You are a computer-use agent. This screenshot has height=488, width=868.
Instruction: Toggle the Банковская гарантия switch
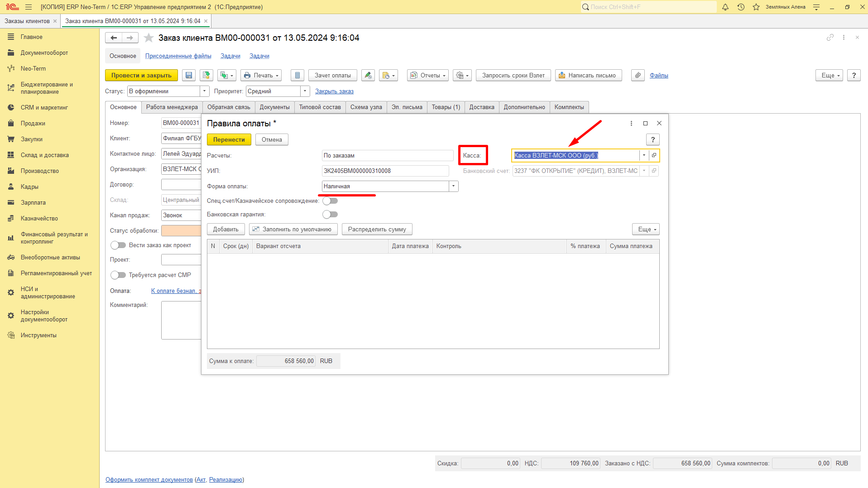(x=330, y=215)
